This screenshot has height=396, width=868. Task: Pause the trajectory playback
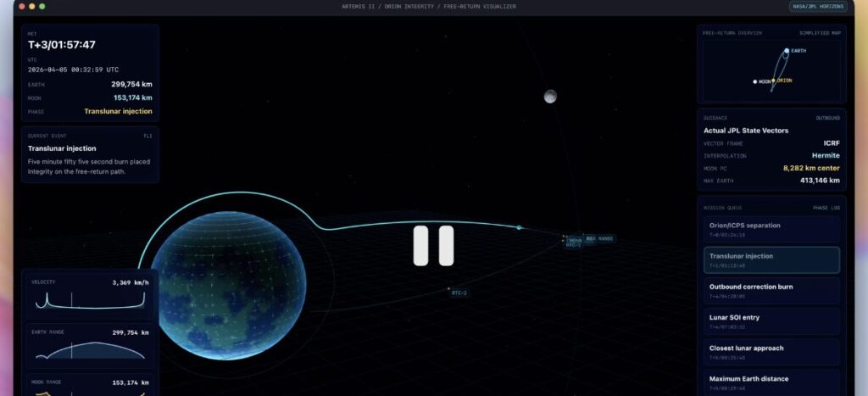(x=433, y=246)
